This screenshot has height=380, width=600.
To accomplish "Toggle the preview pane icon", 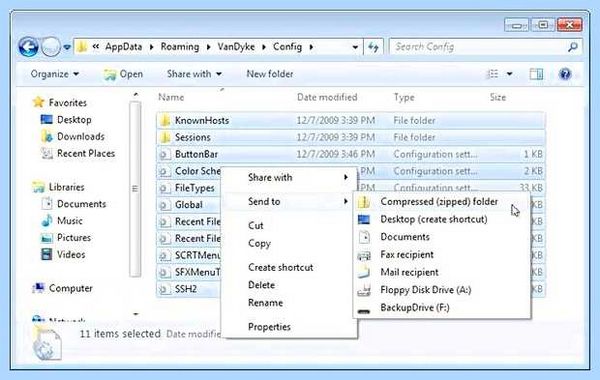I will [x=536, y=74].
